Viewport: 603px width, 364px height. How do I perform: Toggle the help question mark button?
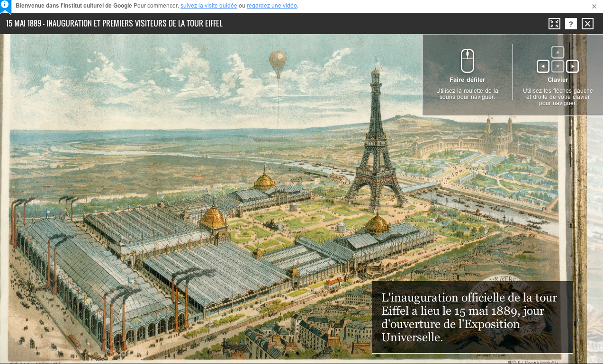pyautogui.click(x=571, y=24)
